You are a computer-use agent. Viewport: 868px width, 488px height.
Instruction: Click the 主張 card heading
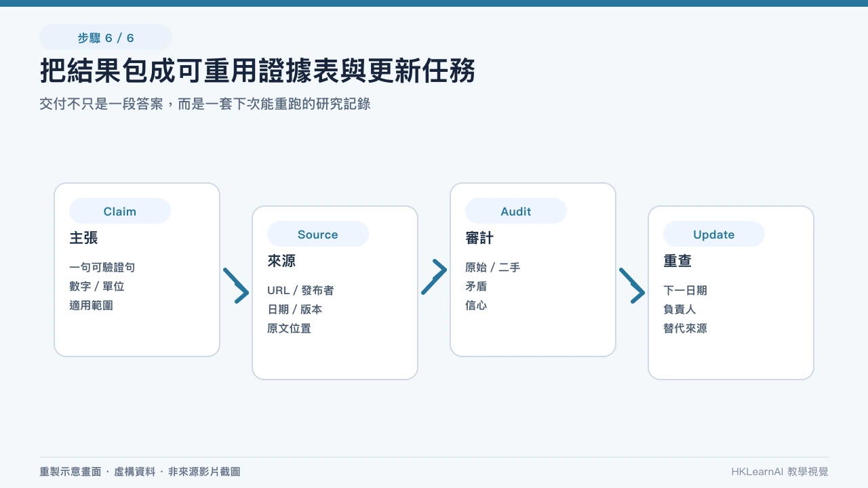pos(83,238)
